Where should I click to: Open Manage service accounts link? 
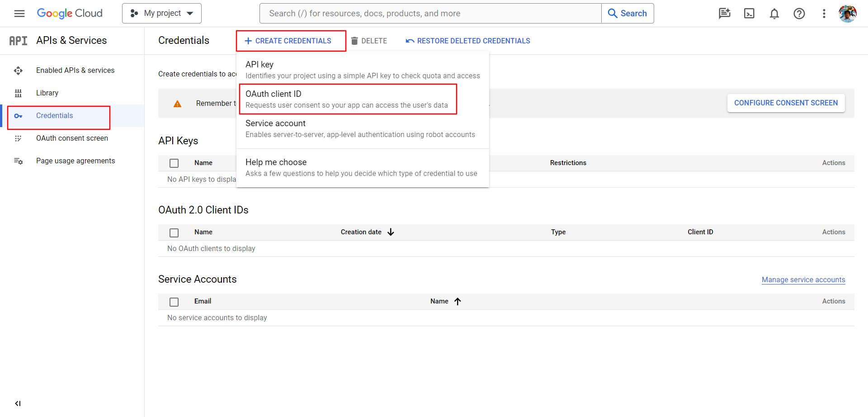803,280
